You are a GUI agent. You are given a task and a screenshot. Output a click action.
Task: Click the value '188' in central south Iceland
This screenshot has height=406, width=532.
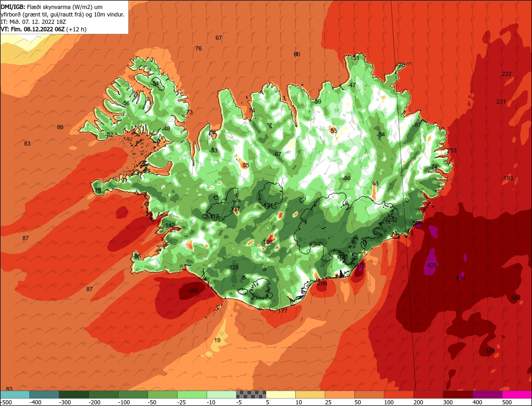coord(268,242)
